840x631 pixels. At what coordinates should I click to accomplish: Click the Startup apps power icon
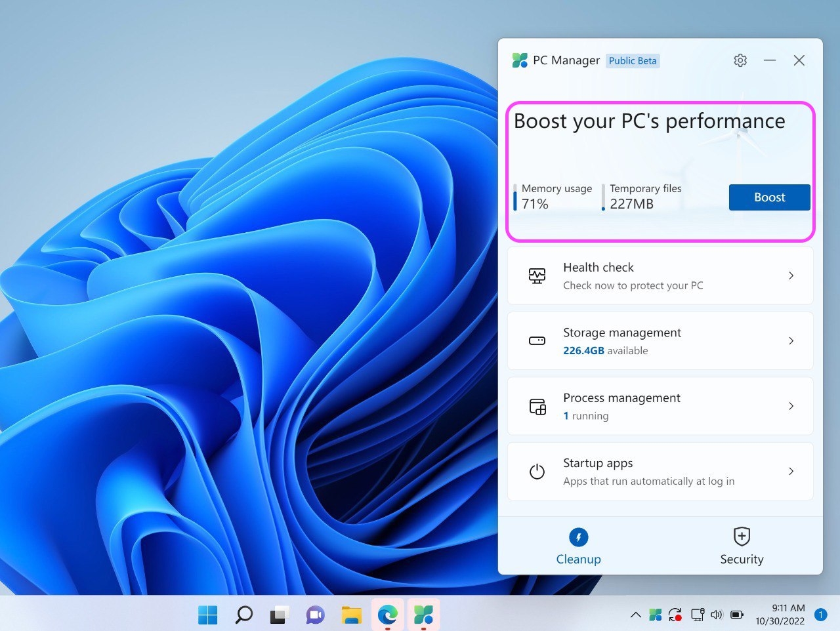tap(537, 471)
